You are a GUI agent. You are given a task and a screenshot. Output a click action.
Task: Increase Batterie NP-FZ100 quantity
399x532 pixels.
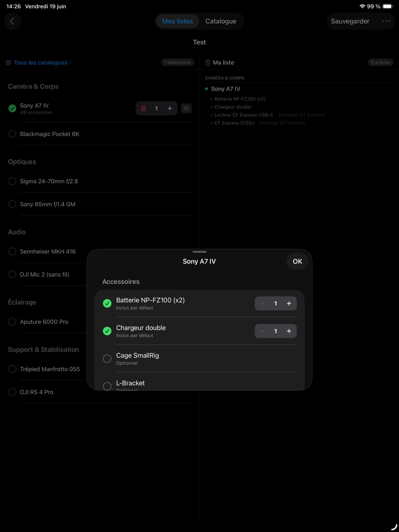pyautogui.click(x=289, y=304)
